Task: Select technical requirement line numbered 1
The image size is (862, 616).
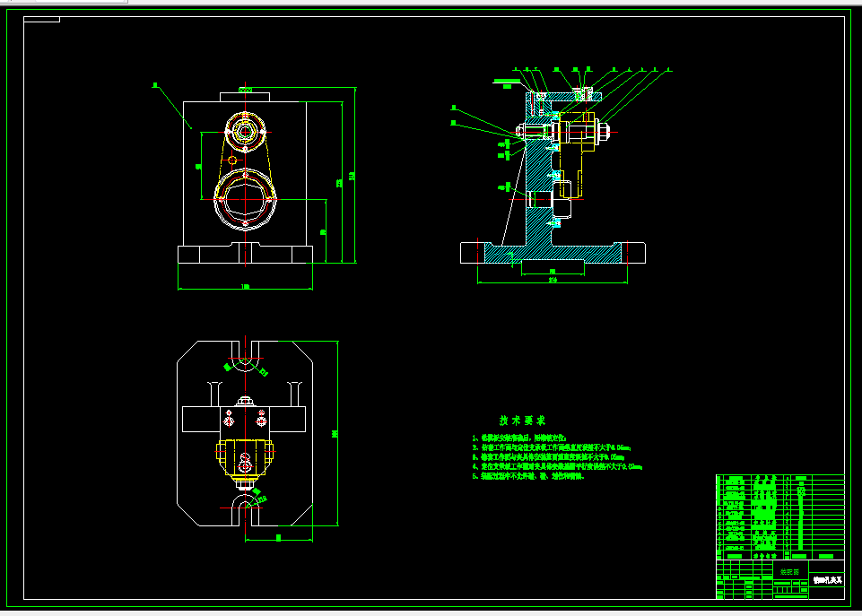Action: pyautogui.click(x=519, y=438)
